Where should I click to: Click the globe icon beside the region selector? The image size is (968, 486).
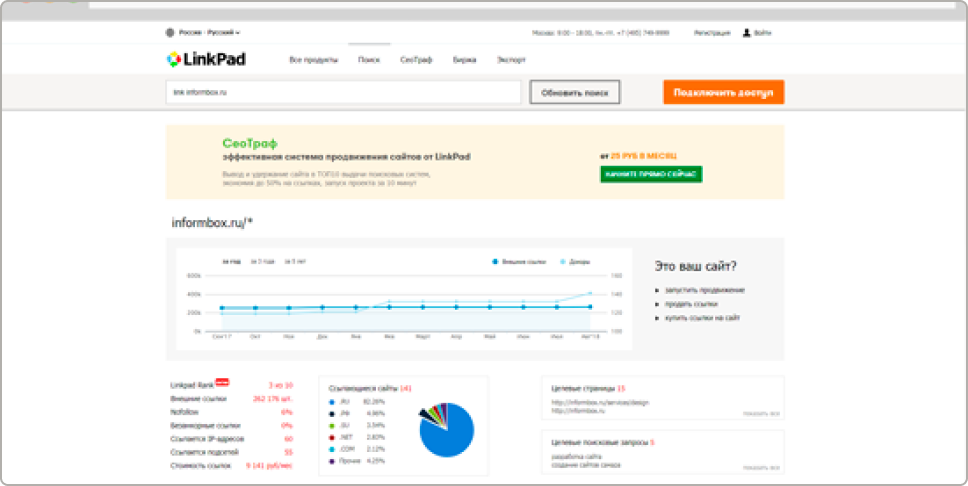click(170, 33)
